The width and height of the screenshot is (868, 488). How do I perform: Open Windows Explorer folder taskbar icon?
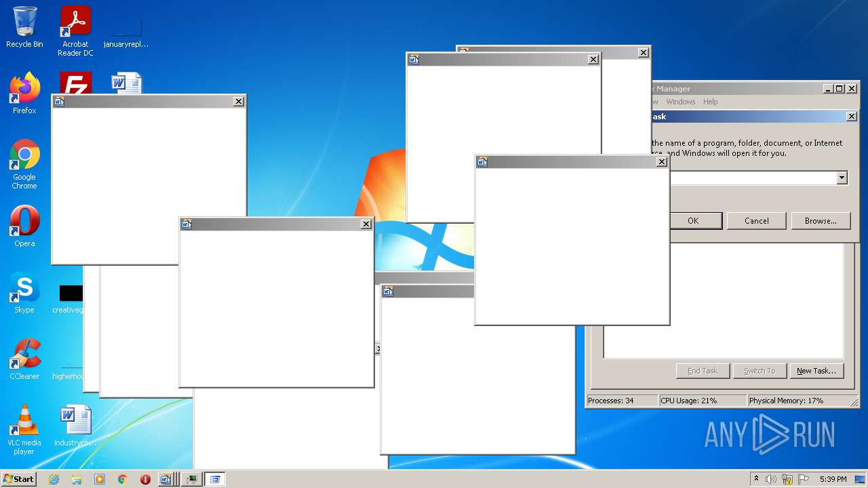pos(77,479)
